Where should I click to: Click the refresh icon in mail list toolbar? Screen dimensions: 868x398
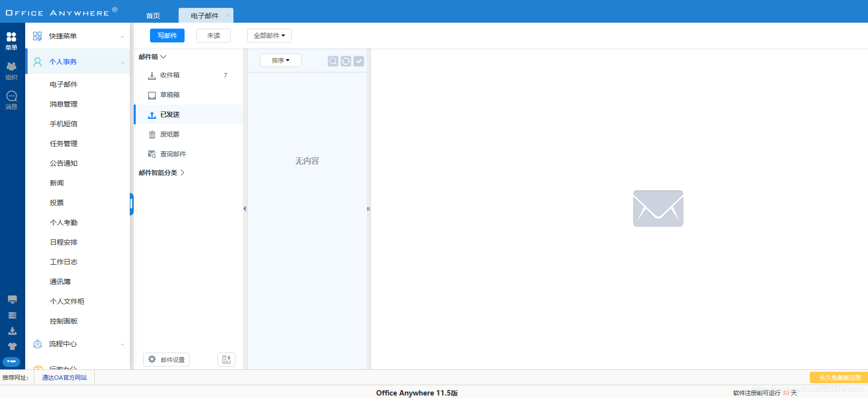click(346, 61)
